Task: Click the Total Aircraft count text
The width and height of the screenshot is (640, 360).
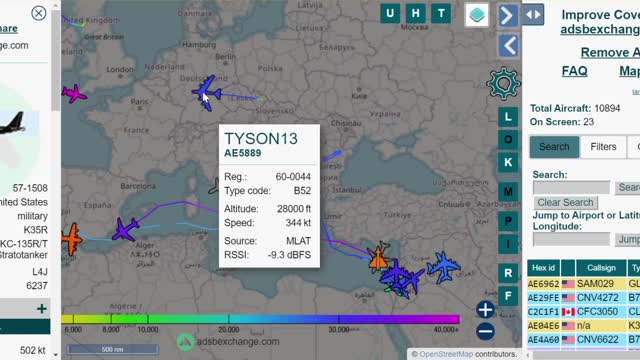Action: [x=575, y=108]
